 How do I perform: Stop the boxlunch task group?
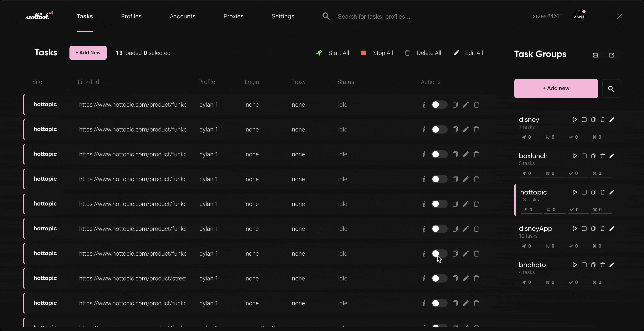[584, 156]
